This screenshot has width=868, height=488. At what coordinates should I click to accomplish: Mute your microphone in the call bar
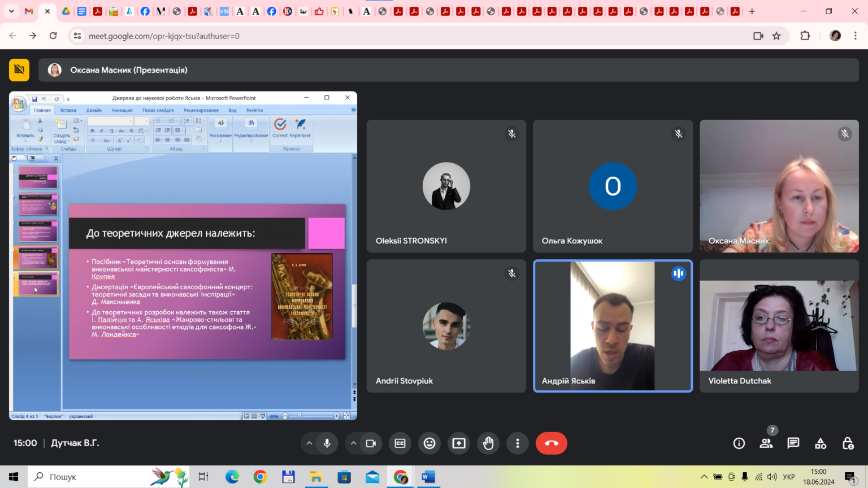[327, 443]
